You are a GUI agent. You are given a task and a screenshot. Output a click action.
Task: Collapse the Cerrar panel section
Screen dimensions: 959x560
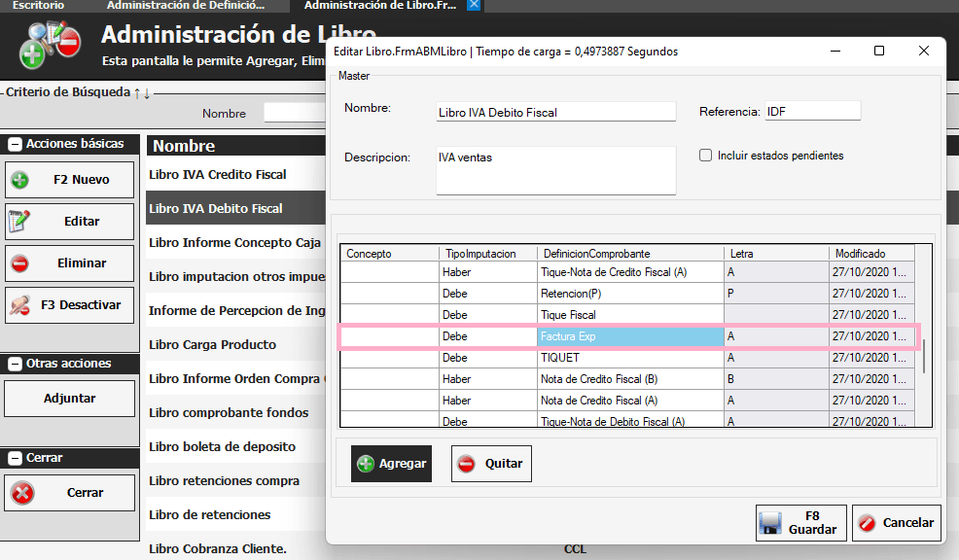[15, 458]
